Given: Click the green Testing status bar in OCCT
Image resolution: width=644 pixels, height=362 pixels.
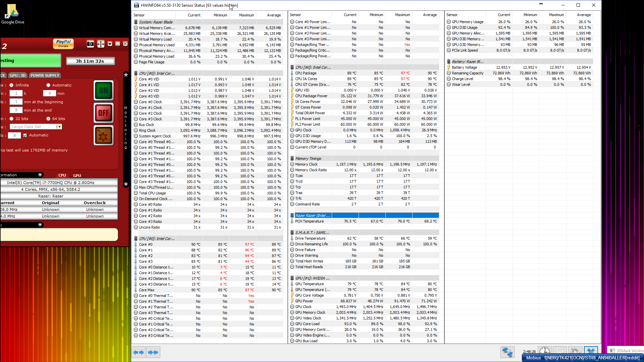Looking at the screenshot, I should click(x=30, y=61).
